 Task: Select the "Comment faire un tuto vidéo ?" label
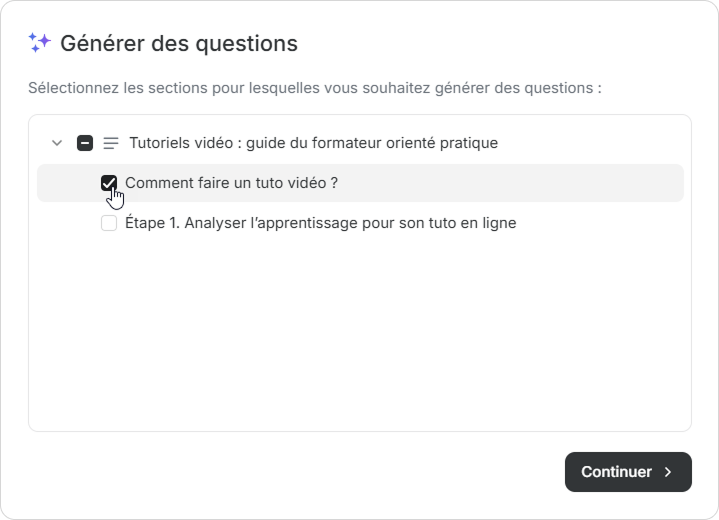pyautogui.click(x=231, y=183)
